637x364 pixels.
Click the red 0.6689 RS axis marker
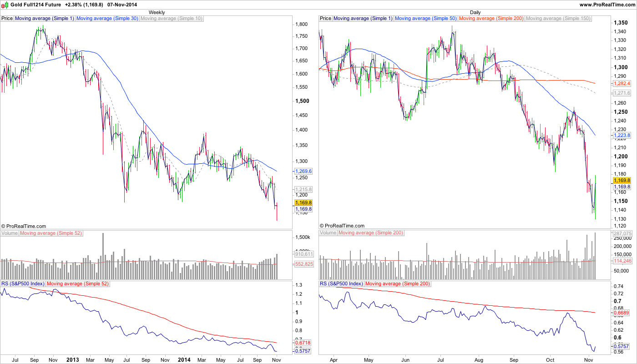621,313
